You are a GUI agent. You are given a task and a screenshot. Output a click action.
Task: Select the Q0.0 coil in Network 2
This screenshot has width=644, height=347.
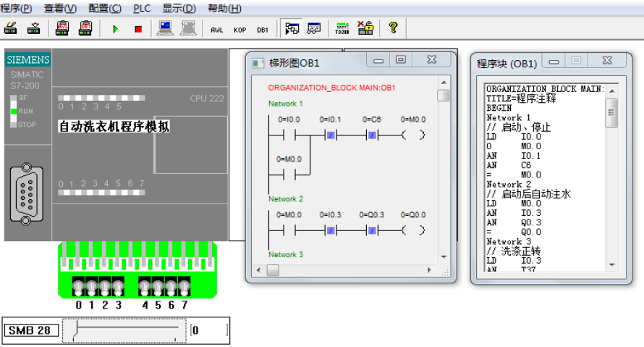413,230
